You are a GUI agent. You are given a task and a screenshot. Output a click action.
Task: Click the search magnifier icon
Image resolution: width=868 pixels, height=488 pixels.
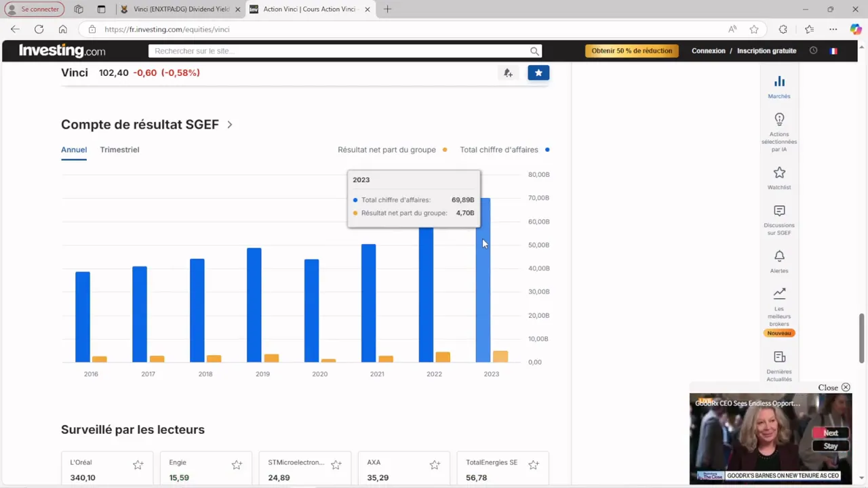click(534, 51)
